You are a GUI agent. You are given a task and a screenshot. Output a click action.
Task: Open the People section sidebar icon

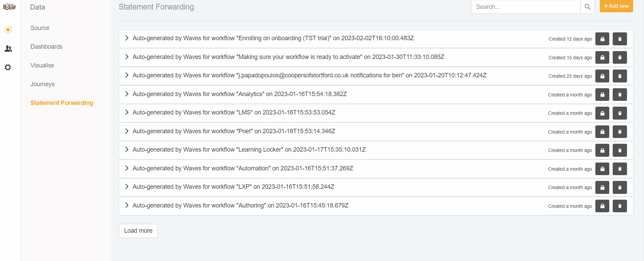[x=8, y=49]
